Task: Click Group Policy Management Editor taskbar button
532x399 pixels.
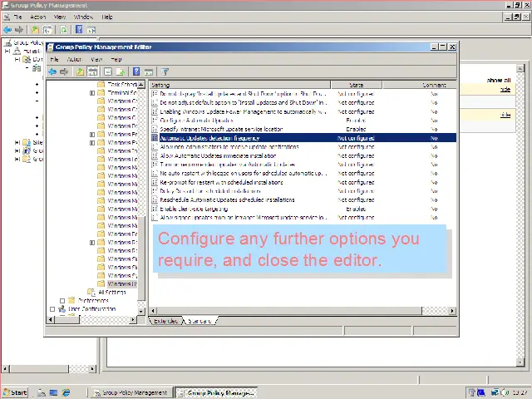Action: tap(216, 392)
